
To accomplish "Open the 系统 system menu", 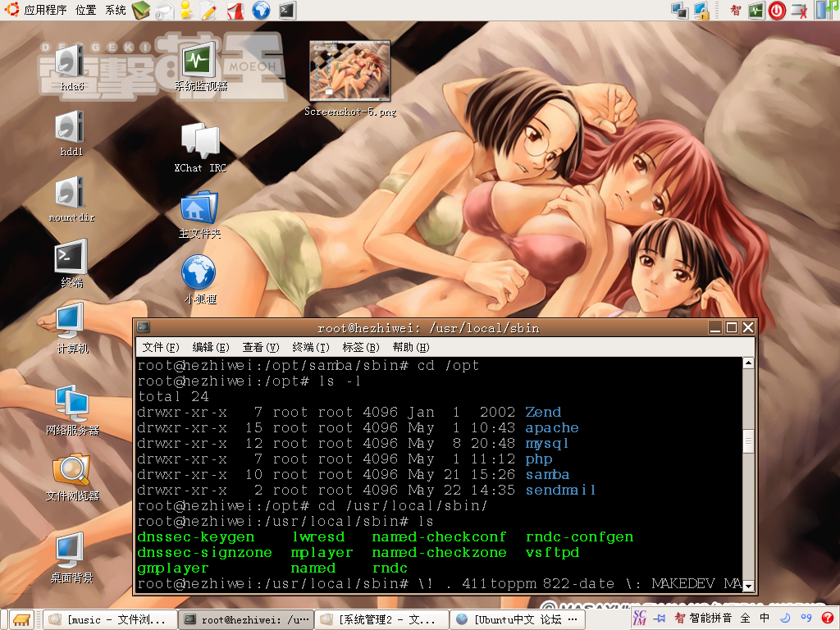I will [115, 10].
